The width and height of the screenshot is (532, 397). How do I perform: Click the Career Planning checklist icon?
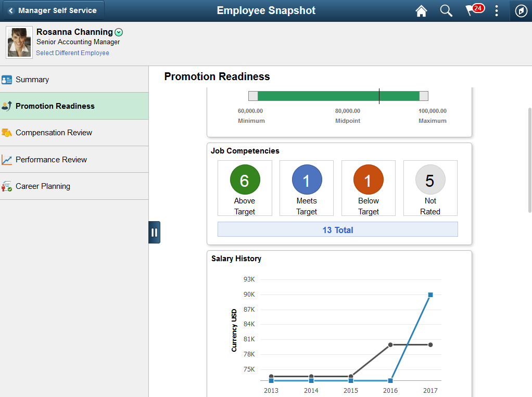click(x=6, y=186)
